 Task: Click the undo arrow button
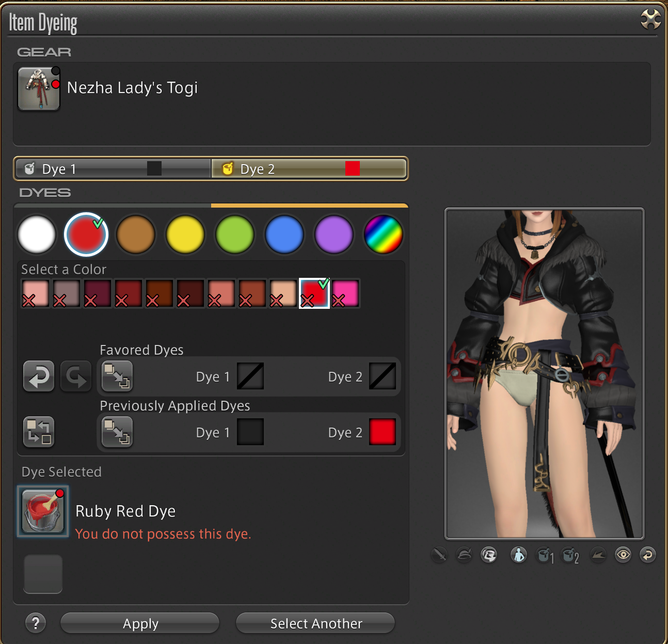click(39, 376)
